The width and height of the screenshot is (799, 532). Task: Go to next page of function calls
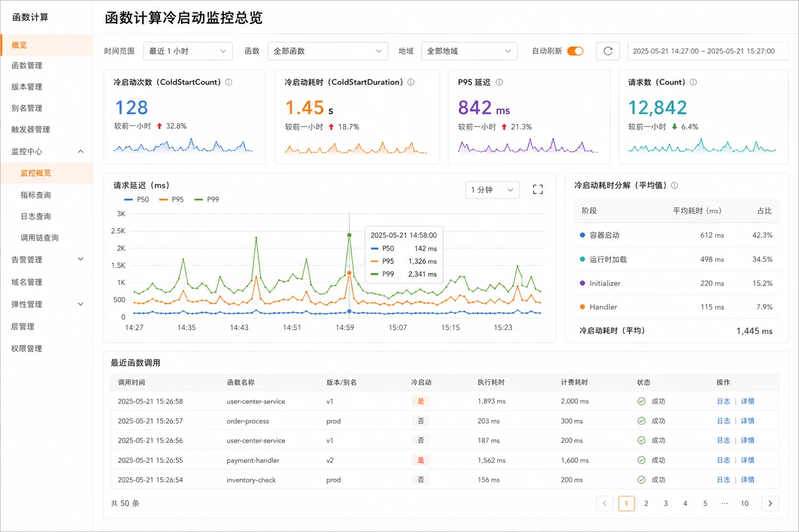pos(770,503)
